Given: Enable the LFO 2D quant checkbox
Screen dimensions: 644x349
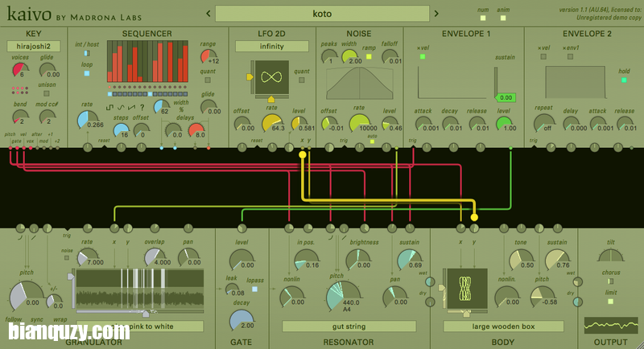Looking at the screenshot, I should click(301, 80).
